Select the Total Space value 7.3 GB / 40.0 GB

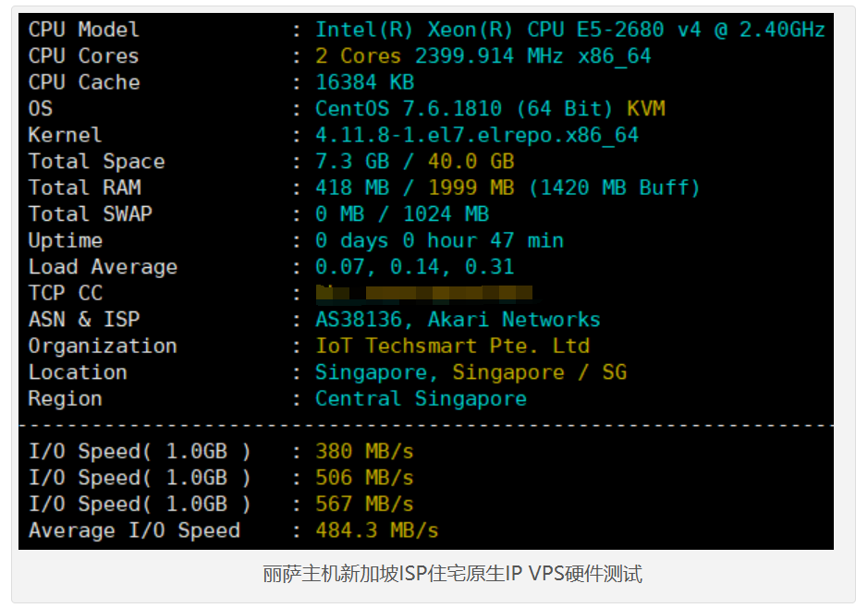point(415,162)
